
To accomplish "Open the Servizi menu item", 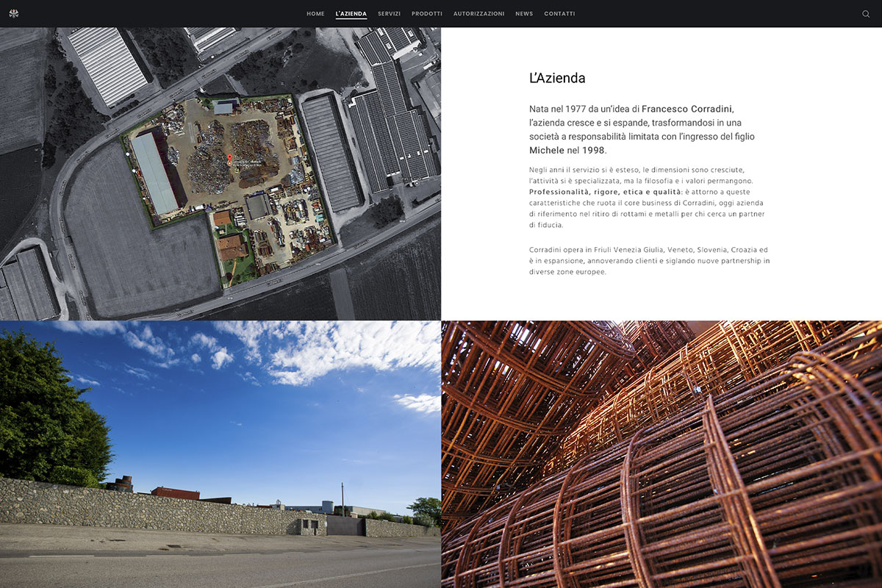I will point(389,14).
